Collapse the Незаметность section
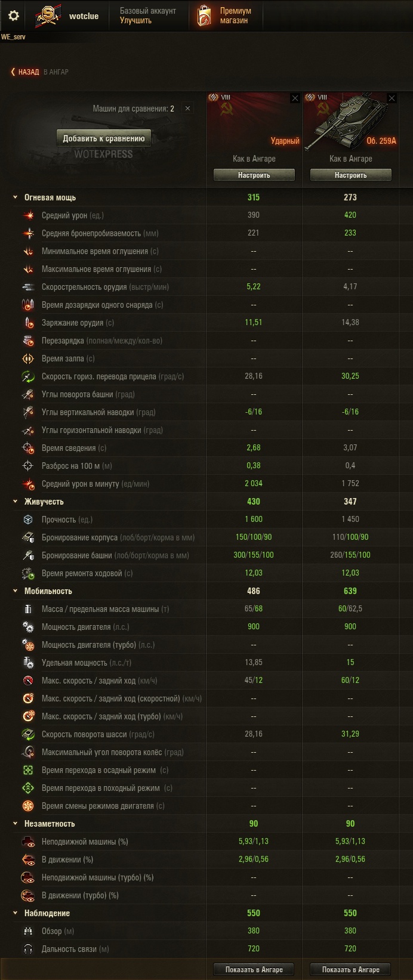The image size is (413, 980). click(x=16, y=824)
